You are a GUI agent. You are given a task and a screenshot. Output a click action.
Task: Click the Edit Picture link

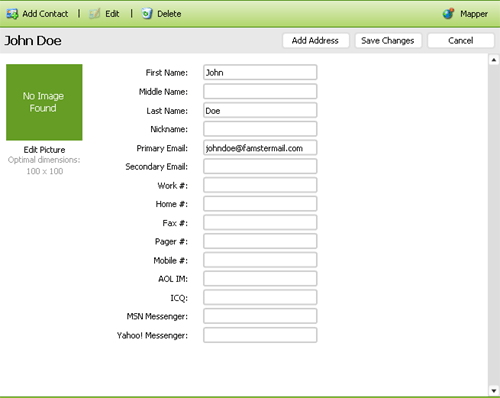click(x=44, y=150)
